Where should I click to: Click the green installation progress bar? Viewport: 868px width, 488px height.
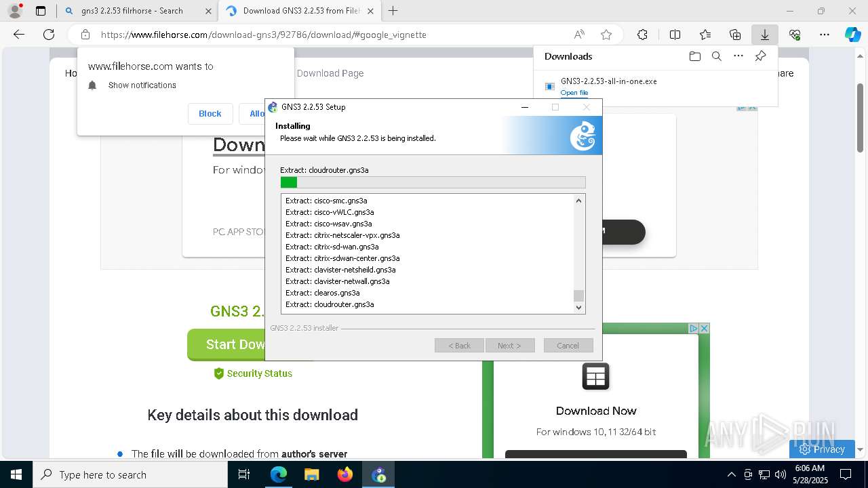[433, 182]
